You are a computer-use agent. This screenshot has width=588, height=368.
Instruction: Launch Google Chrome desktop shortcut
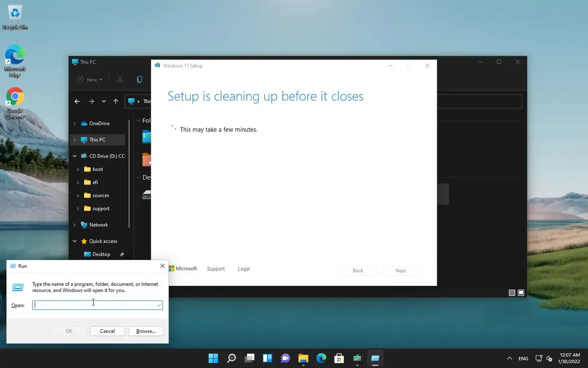click(15, 103)
